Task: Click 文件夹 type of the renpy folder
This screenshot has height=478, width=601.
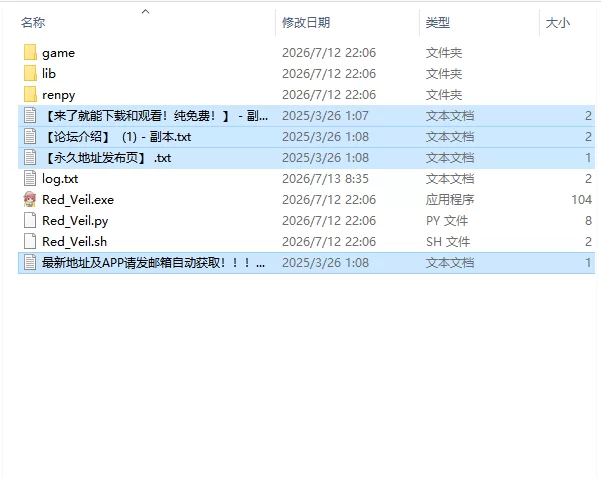Action: [444, 95]
